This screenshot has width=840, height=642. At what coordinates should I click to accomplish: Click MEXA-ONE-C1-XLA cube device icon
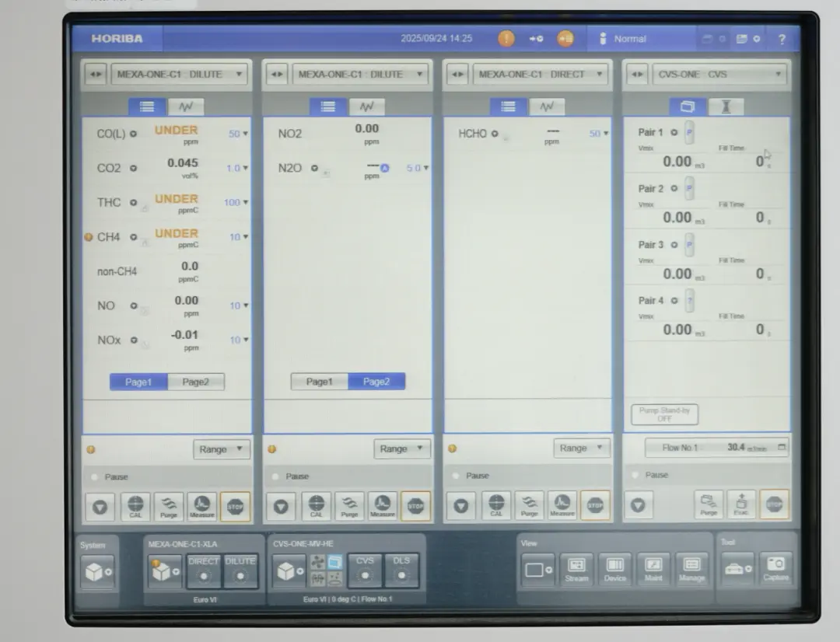165,571
